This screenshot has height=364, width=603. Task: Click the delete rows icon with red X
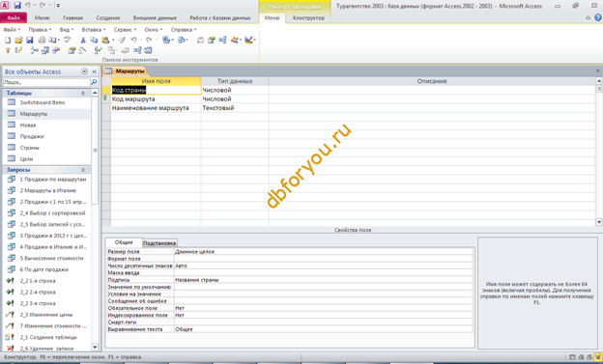[56, 50]
